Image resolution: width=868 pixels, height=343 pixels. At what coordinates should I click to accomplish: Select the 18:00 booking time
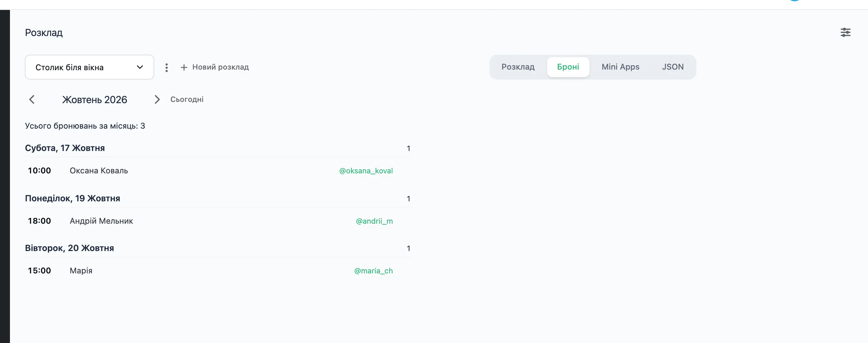tap(39, 221)
